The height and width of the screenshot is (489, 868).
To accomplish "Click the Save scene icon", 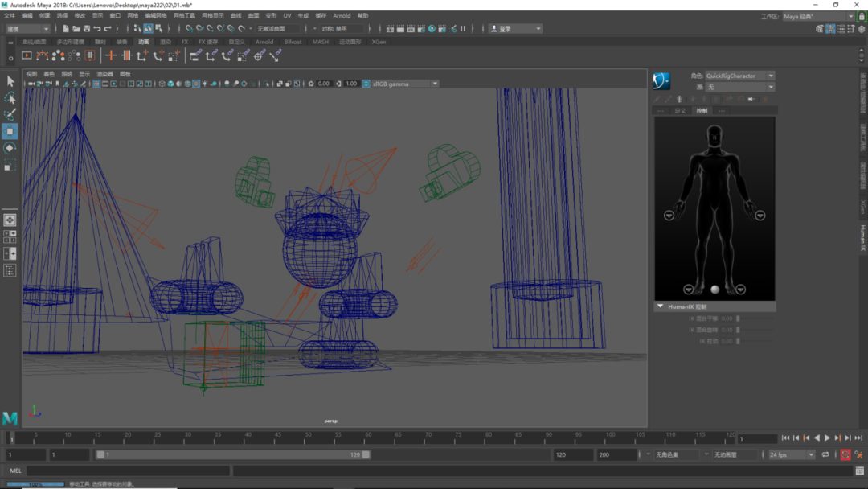I will 86,28.
